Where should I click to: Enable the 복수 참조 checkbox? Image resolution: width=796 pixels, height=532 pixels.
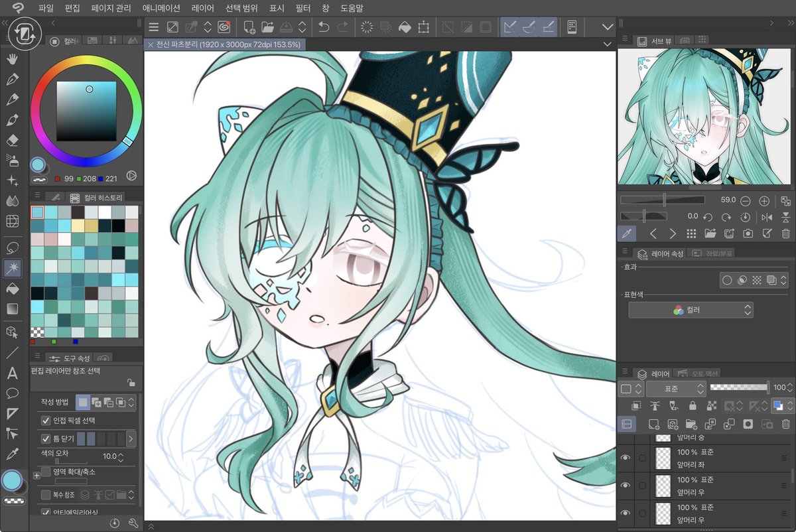coord(46,495)
